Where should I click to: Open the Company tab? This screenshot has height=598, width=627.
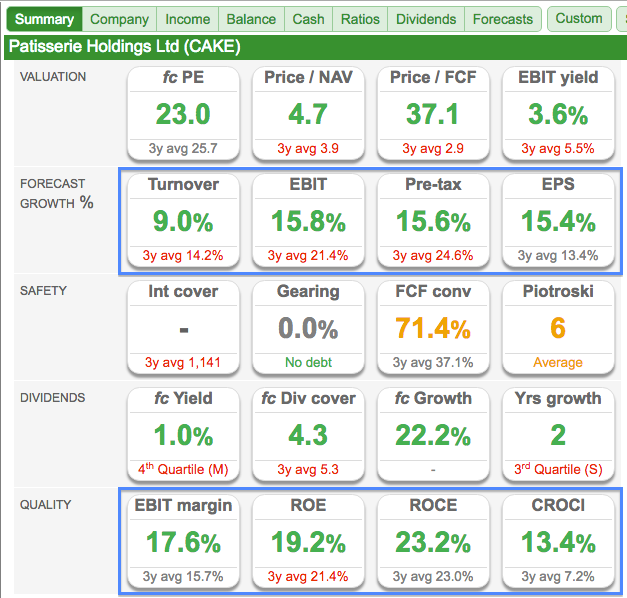click(119, 19)
